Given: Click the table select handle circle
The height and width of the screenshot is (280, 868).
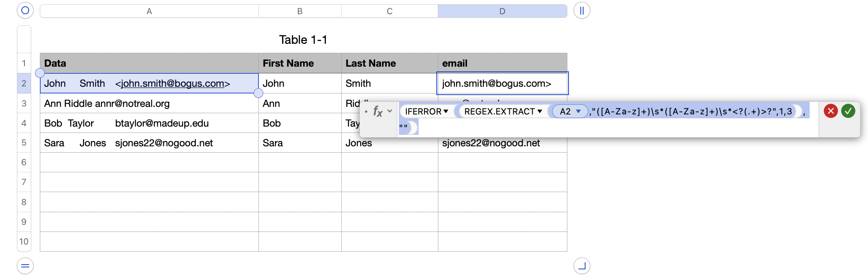Looking at the screenshot, I should pos(25,11).
